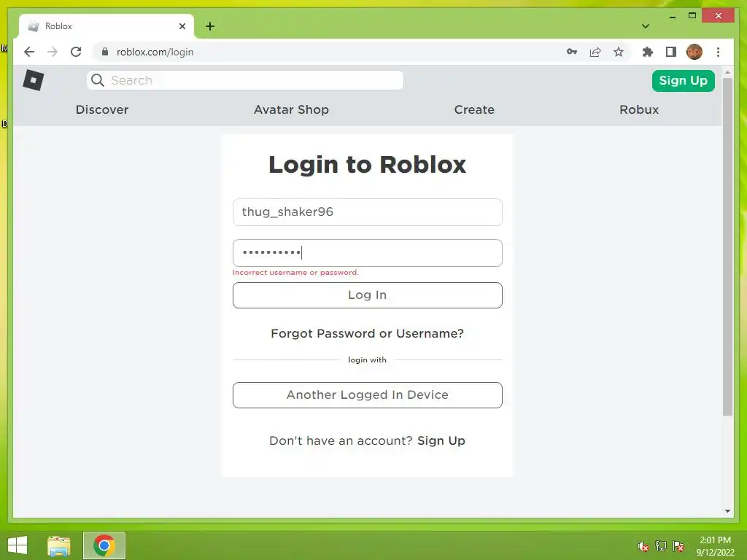Screen dimensions: 747x560
Task: Open the Create menu item
Action: tap(474, 109)
